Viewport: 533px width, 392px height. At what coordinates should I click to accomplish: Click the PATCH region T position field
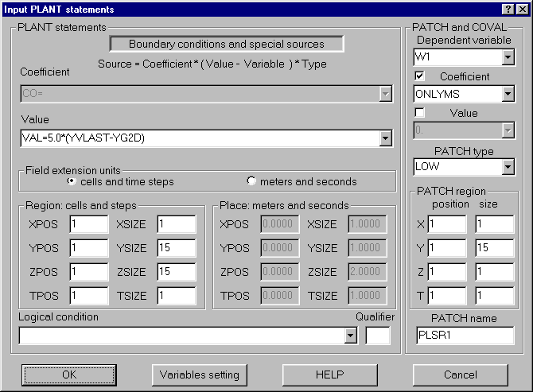tap(447, 296)
